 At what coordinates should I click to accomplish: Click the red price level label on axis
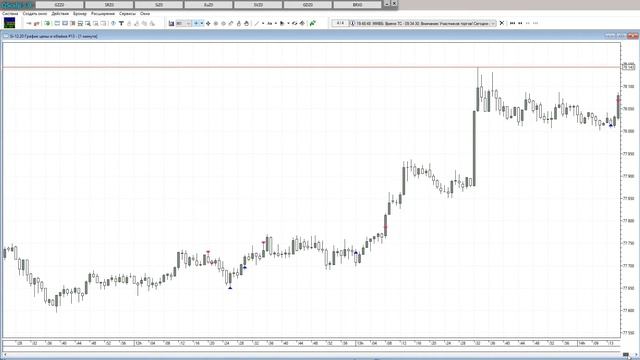click(629, 68)
